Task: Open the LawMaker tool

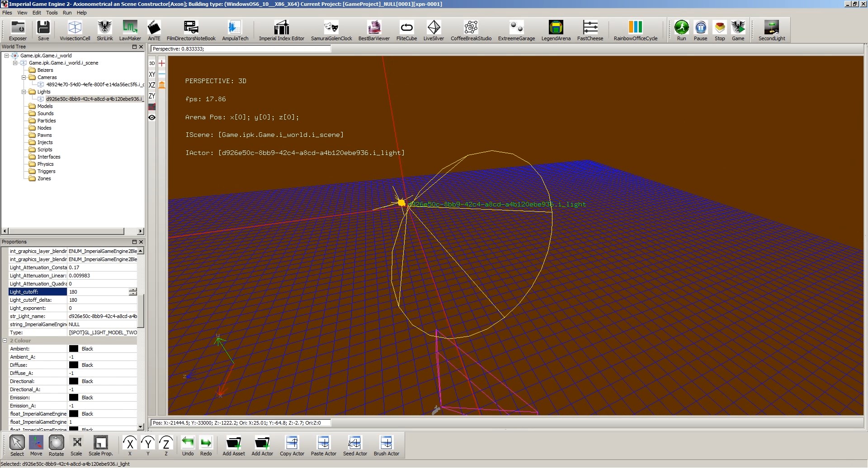Action: point(130,31)
